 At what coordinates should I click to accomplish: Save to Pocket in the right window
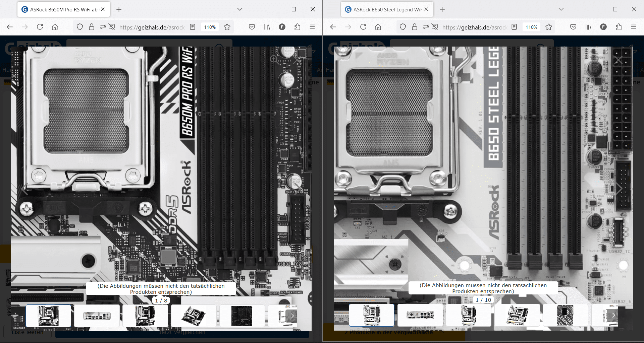click(573, 27)
